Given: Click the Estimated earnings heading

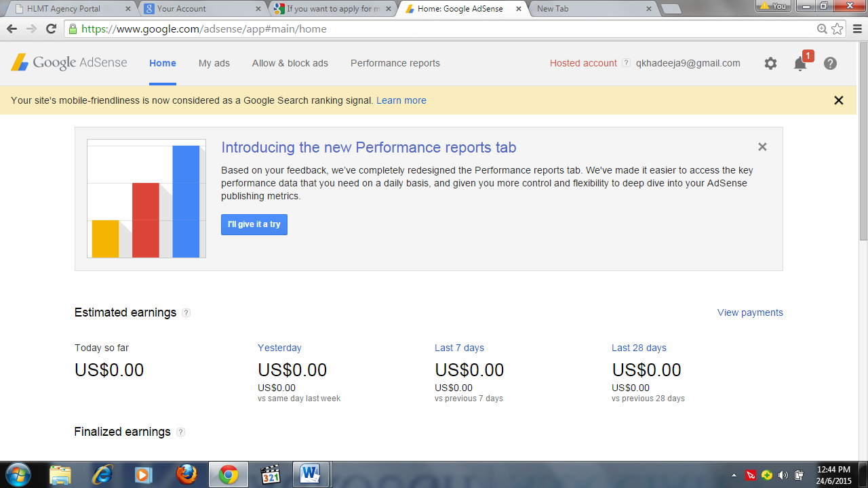Looking at the screenshot, I should 125,312.
